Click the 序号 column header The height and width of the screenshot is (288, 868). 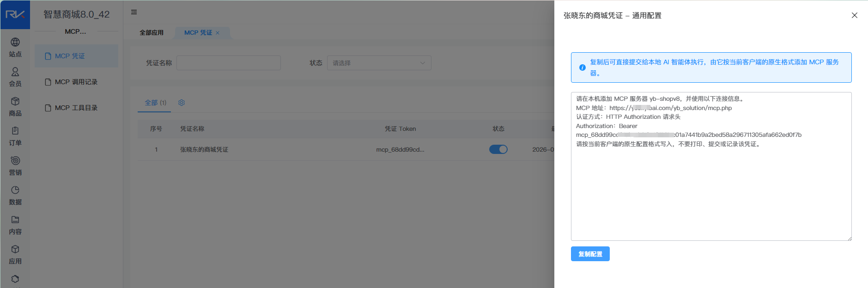point(156,129)
